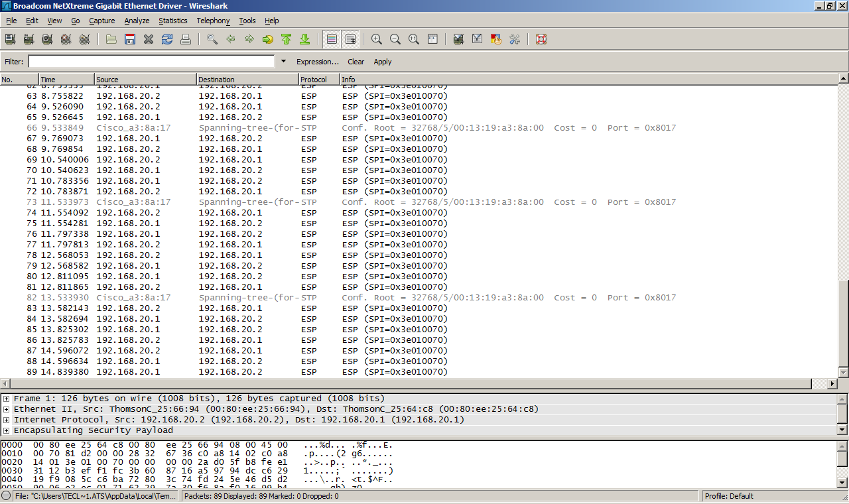This screenshot has height=504, width=849.
Task: Click the Expression... filter button
Action: pos(318,62)
